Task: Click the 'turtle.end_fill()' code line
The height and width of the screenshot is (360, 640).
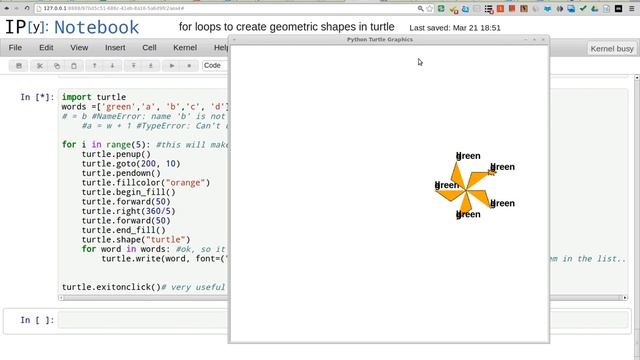Action: coord(123,230)
